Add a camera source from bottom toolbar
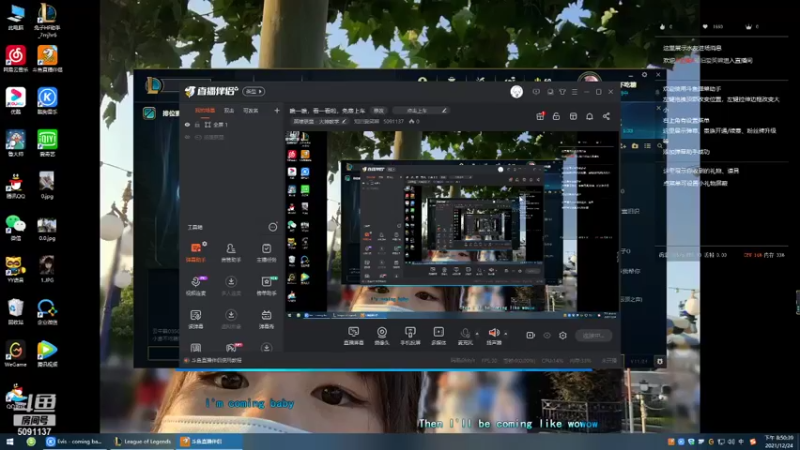 [382, 336]
